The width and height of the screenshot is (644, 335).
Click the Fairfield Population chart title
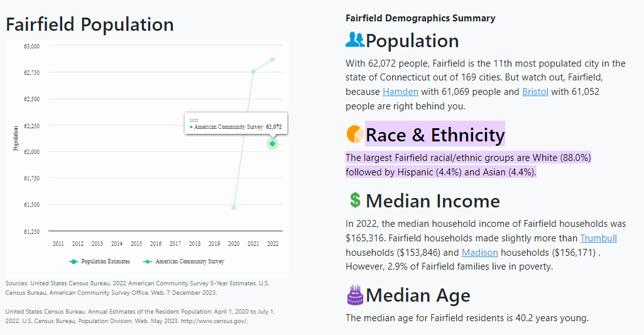point(90,25)
